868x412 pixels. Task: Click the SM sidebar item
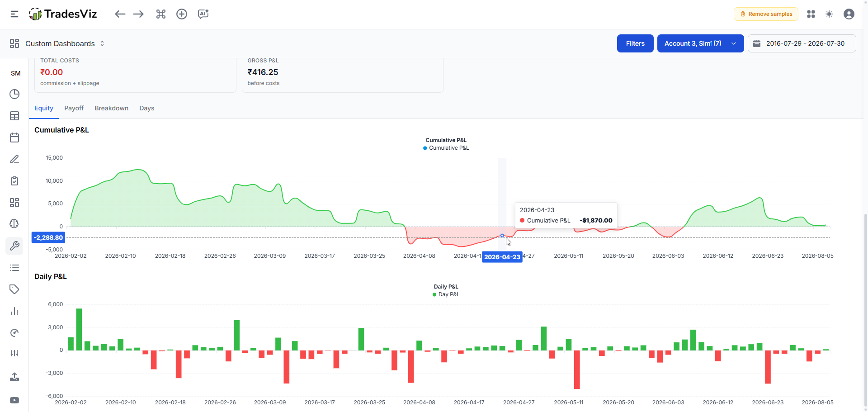point(16,73)
